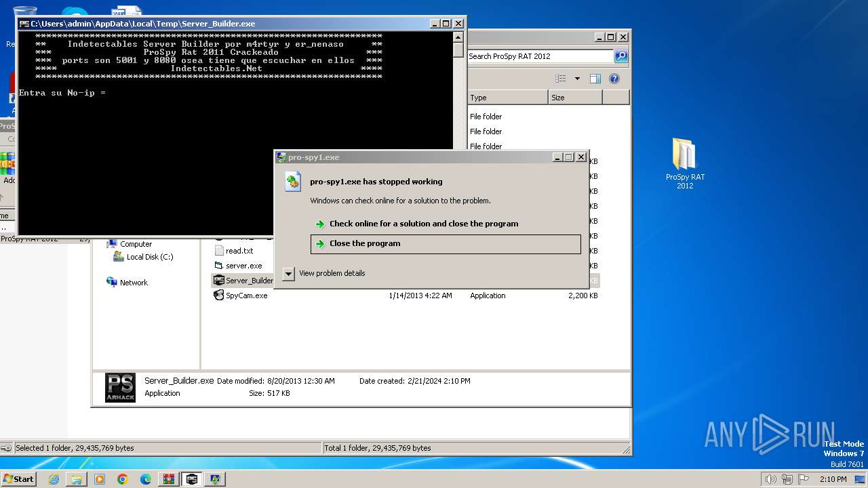Click the Server_Builder.exe details pane thumbnail

click(x=120, y=388)
